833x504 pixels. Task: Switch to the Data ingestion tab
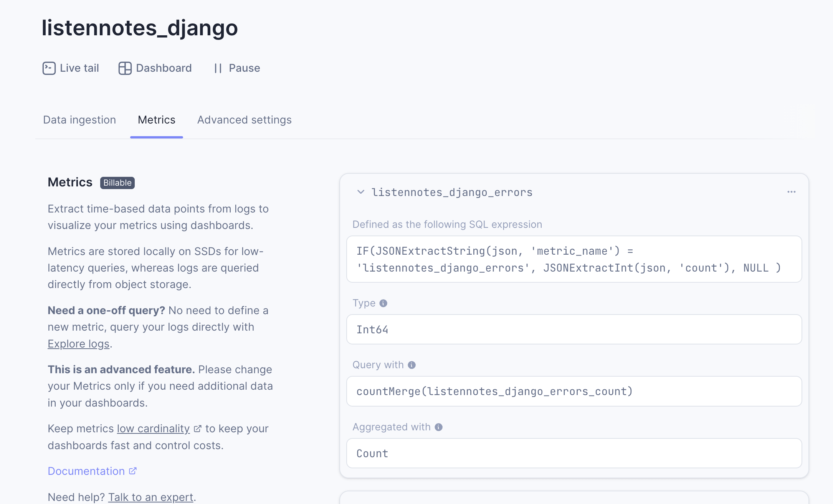79,120
